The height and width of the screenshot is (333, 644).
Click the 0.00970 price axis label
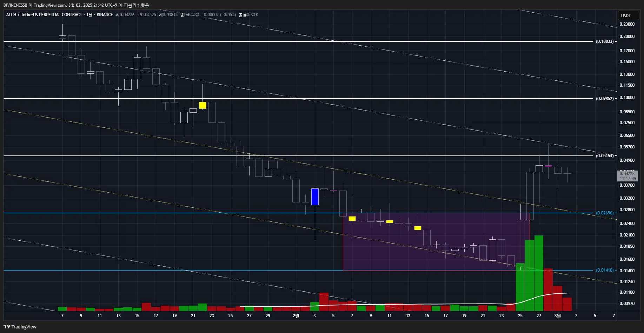pyautogui.click(x=627, y=304)
